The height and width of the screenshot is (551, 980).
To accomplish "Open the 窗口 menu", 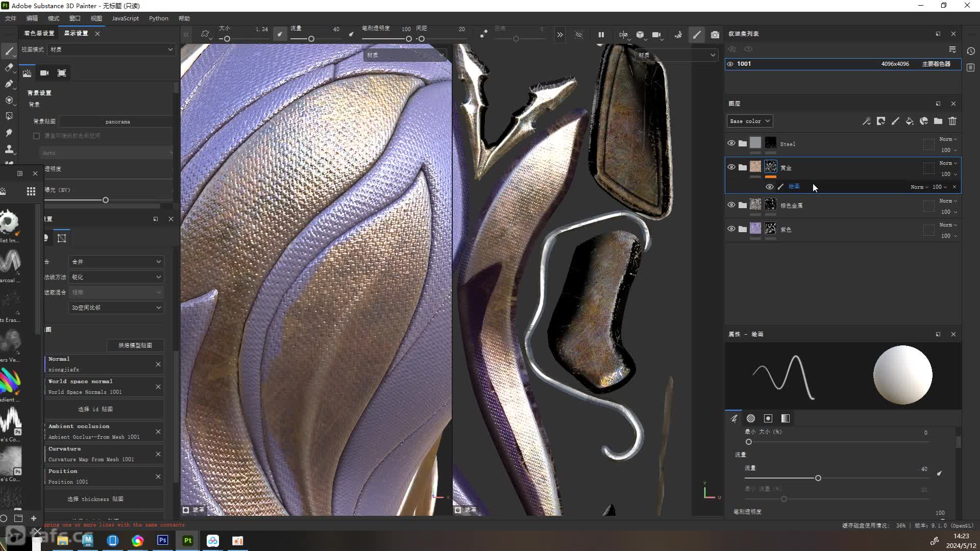I will point(75,18).
